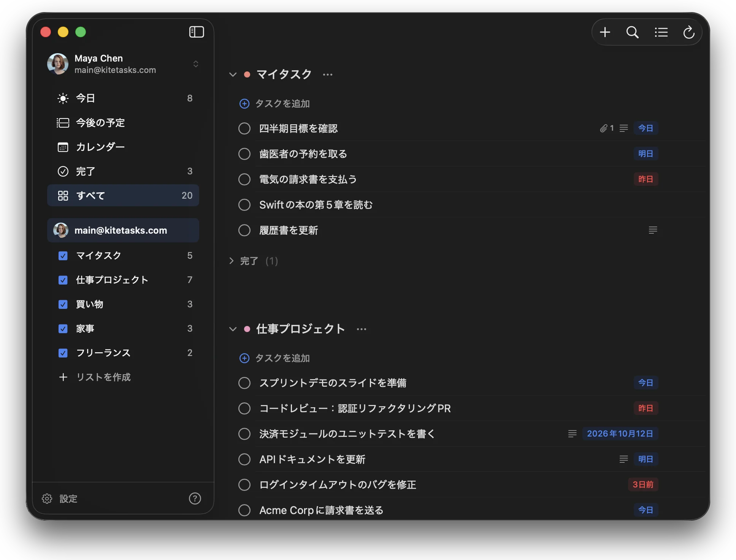Uncheck the 仕事プロジェクト list checkbox in sidebar

(63, 280)
